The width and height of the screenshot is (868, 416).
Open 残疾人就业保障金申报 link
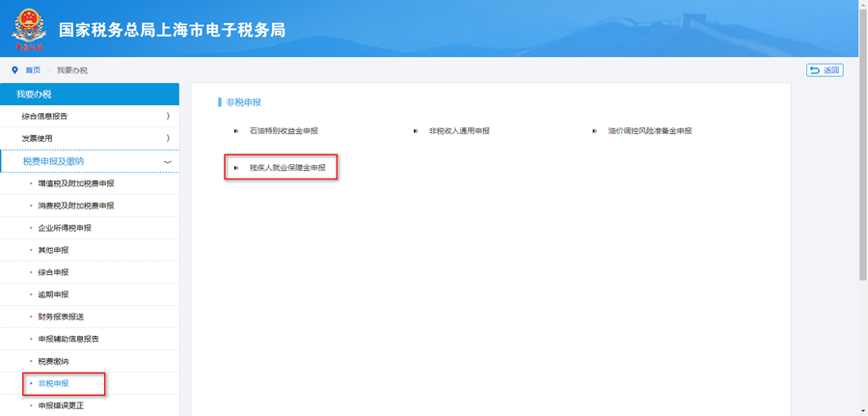coord(287,168)
